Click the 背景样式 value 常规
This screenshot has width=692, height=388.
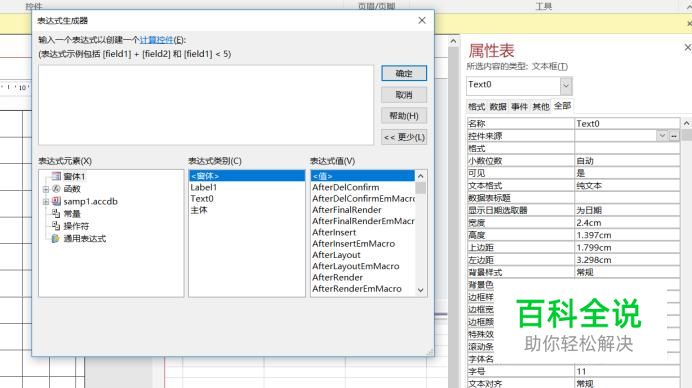[627, 272]
